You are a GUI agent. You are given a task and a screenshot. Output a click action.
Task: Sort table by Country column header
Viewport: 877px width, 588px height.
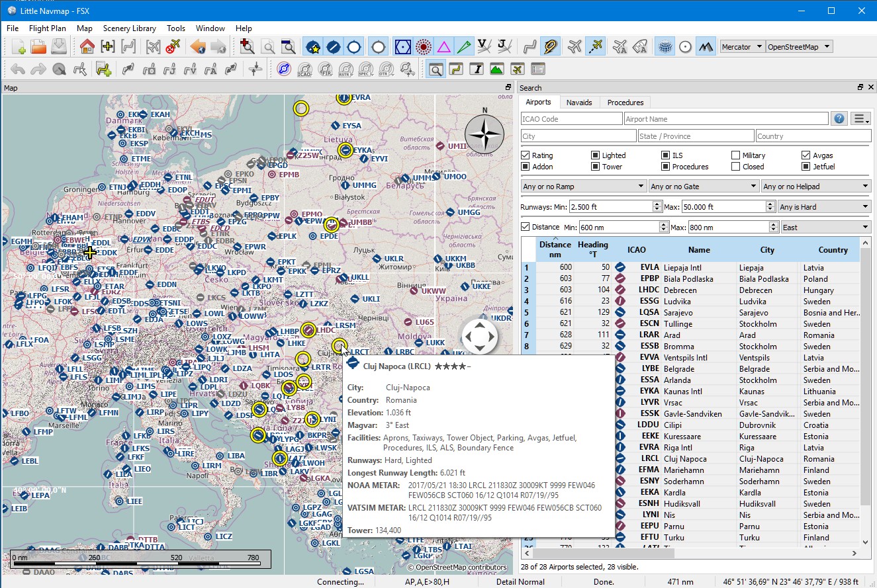[833, 249]
